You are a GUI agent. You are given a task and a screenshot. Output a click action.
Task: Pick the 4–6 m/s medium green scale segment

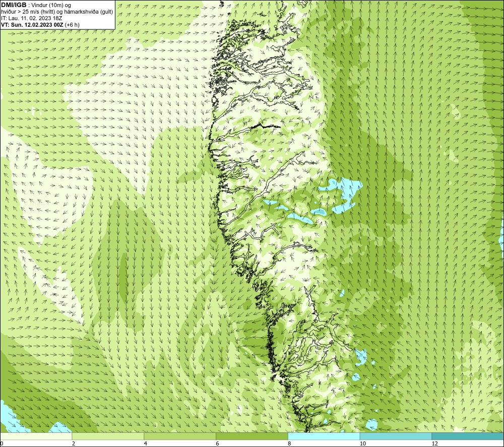180,436
